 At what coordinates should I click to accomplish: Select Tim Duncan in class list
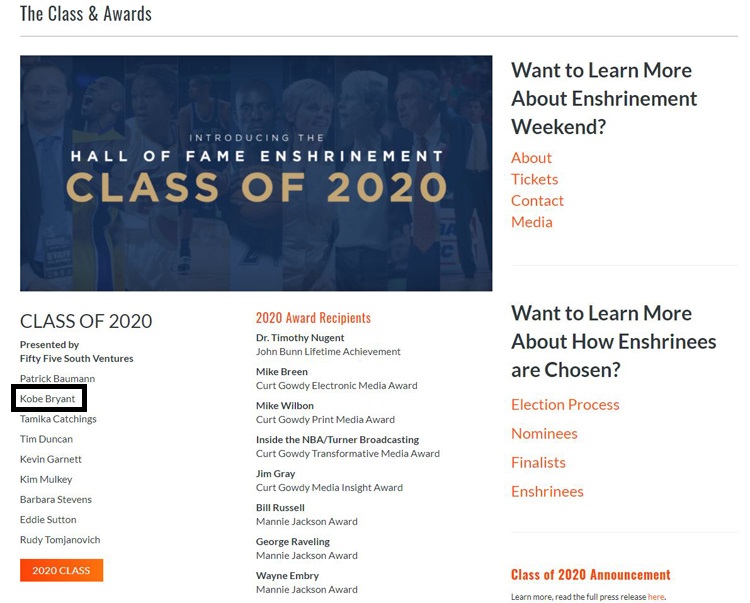pos(46,439)
